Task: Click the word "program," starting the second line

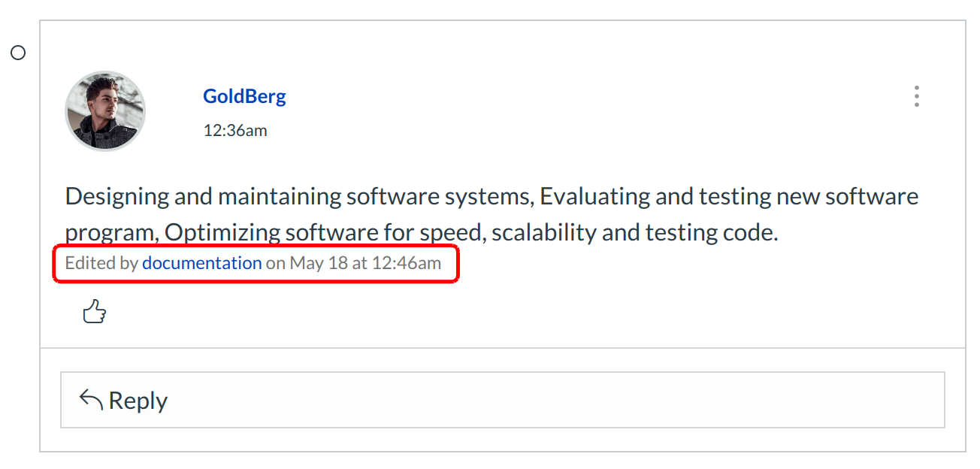Action: (x=111, y=233)
